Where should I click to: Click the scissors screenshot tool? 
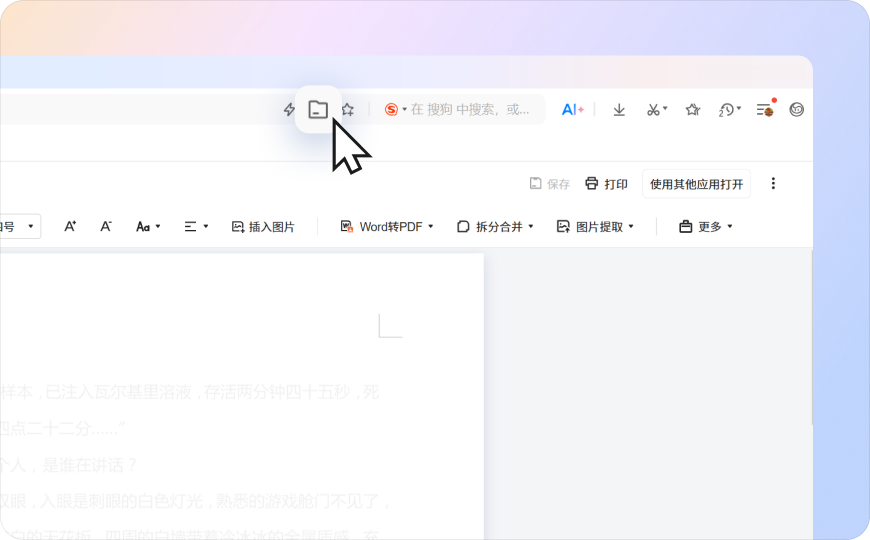[653, 110]
